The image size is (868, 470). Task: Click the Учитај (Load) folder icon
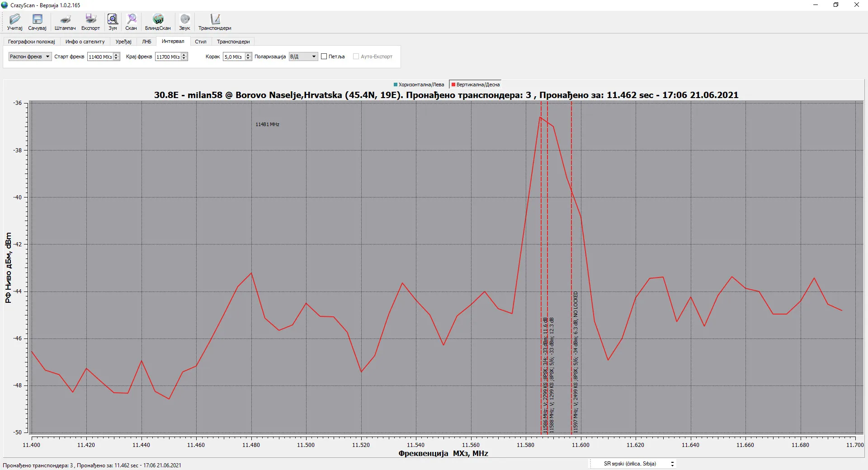pos(14,19)
